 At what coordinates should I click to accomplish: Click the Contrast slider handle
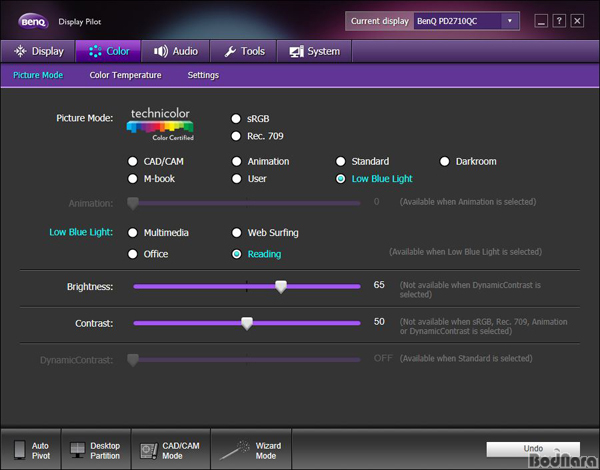tap(247, 323)
